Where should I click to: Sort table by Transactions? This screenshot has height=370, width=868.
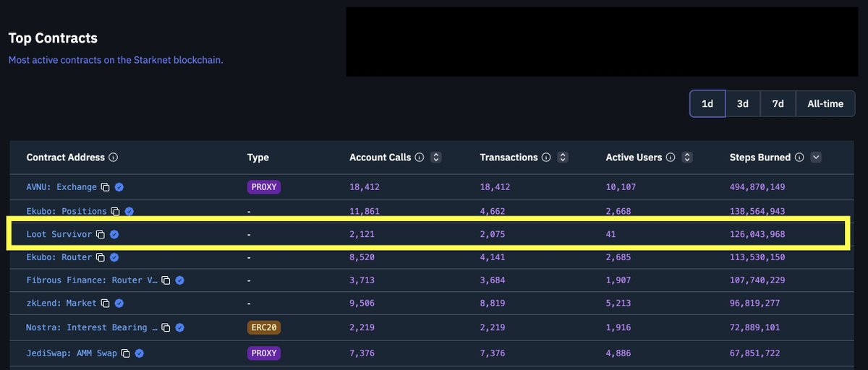(563, 158)
